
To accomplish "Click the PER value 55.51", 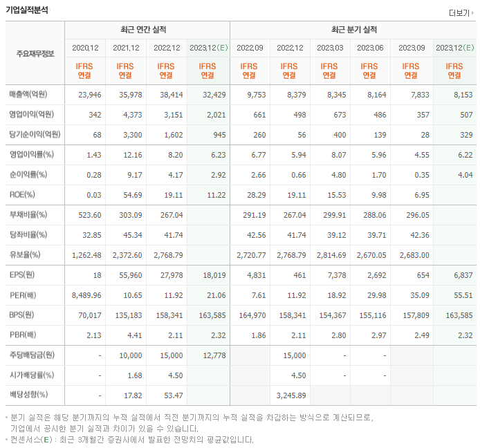I will [463, 296].
